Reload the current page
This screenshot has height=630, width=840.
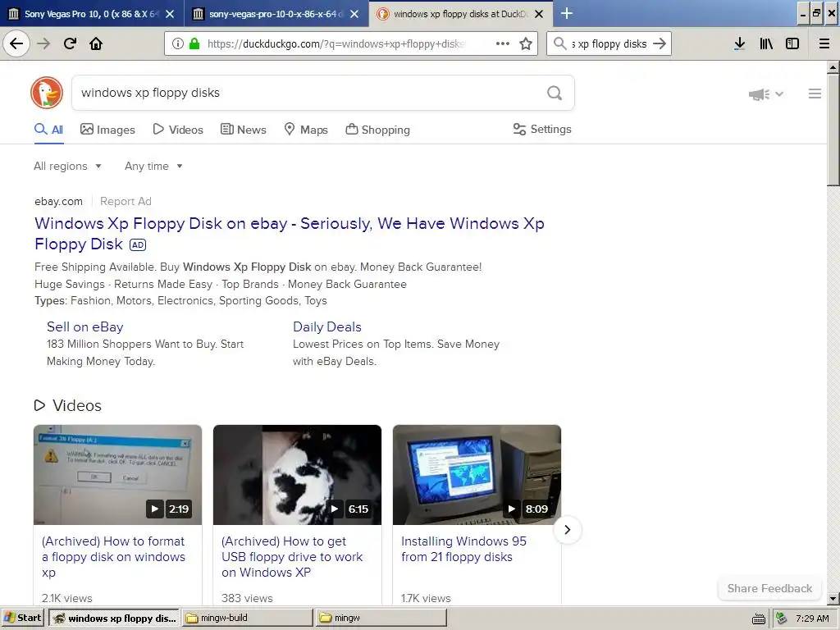tap(70, 43)
